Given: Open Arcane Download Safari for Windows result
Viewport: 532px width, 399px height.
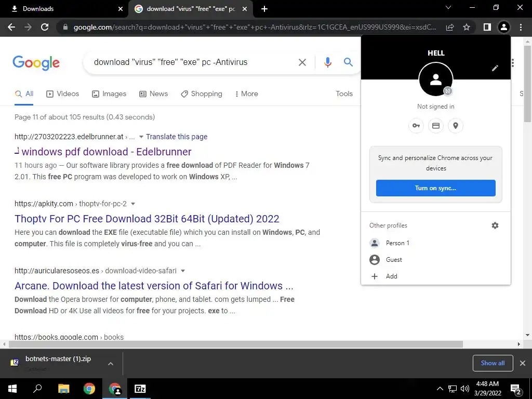Looking at the screenshot, I should (x=154, y=286).
